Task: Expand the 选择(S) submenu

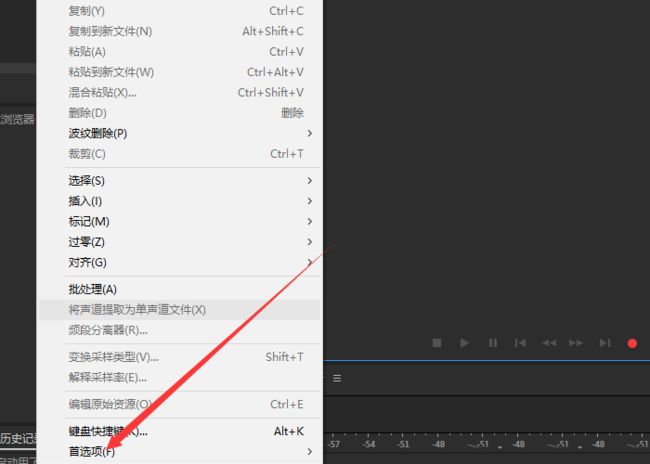Action: (179, 180)
